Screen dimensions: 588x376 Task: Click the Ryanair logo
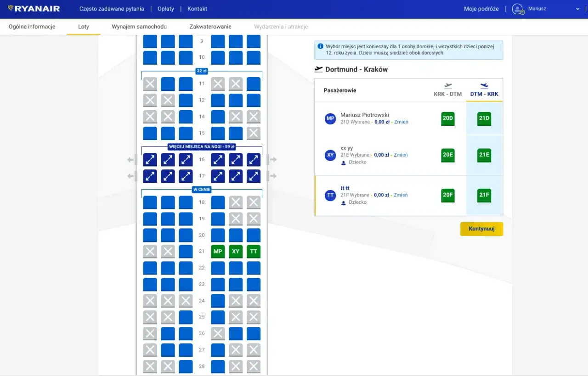coord(34,9)
